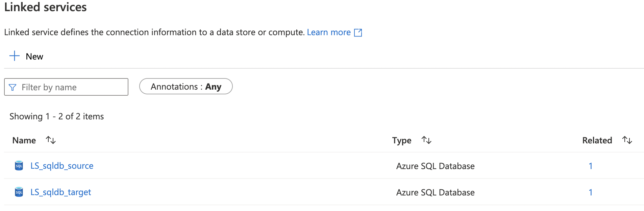Open the LS_sqldb_target linked service
The image size is (644, 211).
pyautogui.click(x=61, y=192)
